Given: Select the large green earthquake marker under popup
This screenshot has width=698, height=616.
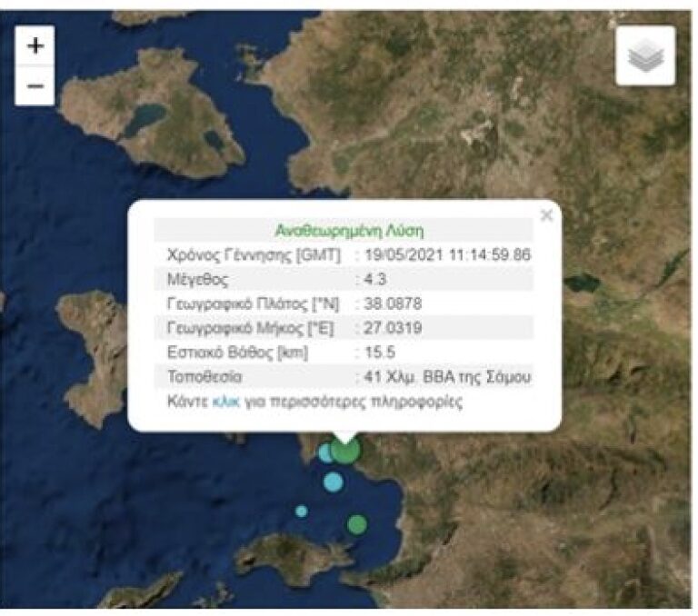Looking at the screenshot, I should coord(345,450).
